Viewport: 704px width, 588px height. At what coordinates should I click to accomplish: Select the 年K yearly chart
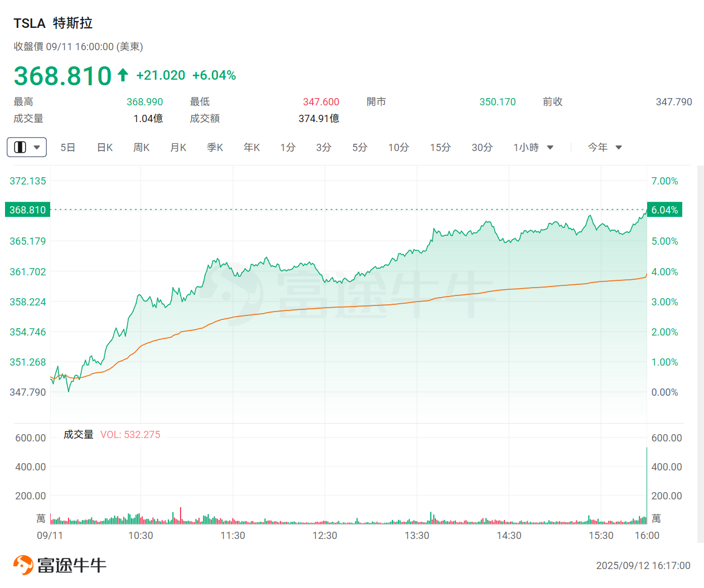[251, 147]
